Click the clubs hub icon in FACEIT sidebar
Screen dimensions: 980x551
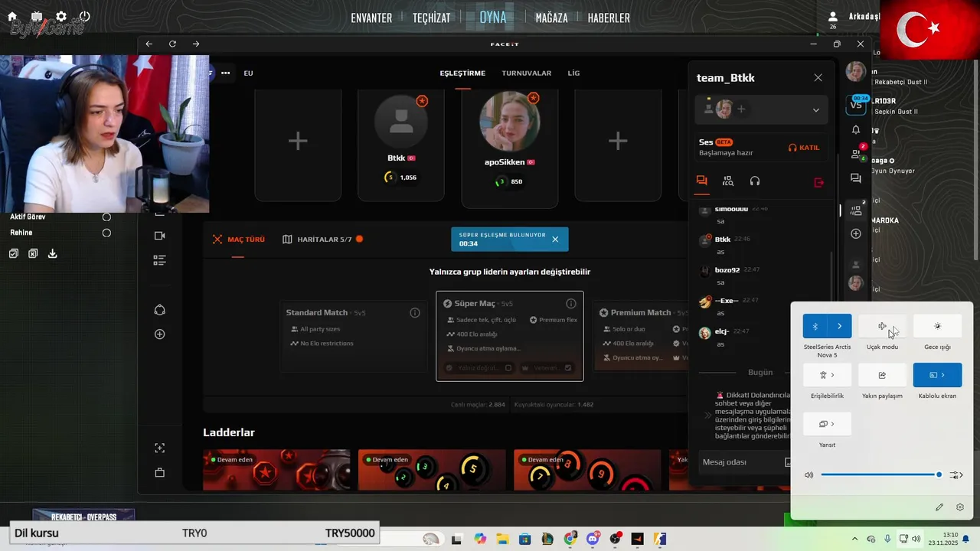point(159,310)
